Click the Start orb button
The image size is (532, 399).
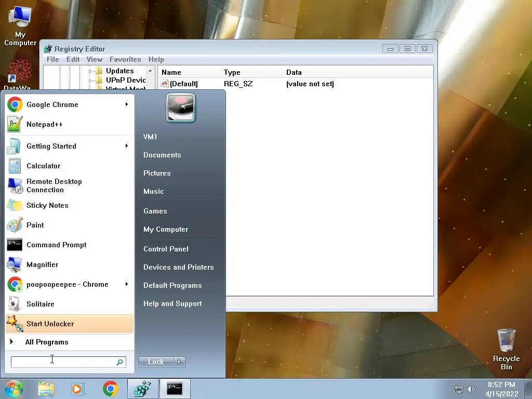pos(14,389)
